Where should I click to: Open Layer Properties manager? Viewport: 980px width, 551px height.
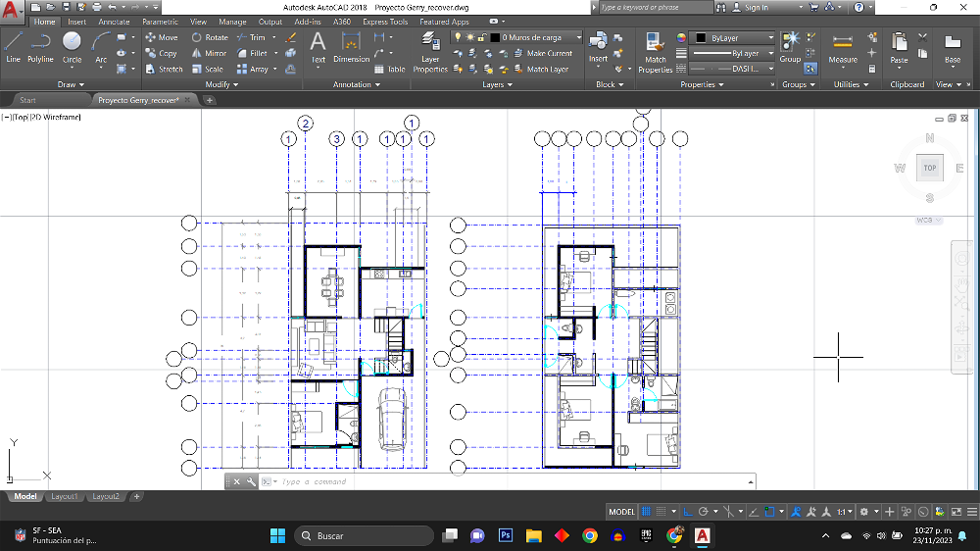pyautogui.click(x=430, y=53)
